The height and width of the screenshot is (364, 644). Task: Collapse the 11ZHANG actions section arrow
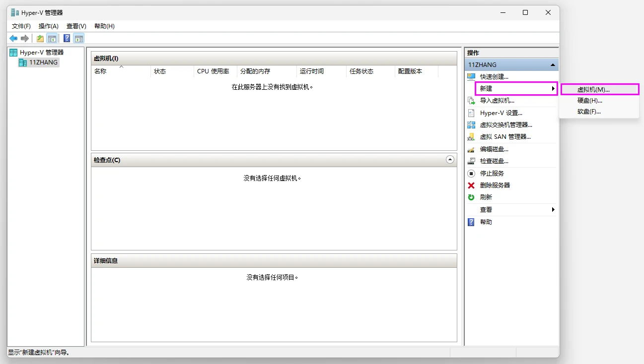[x=553, y=65]
